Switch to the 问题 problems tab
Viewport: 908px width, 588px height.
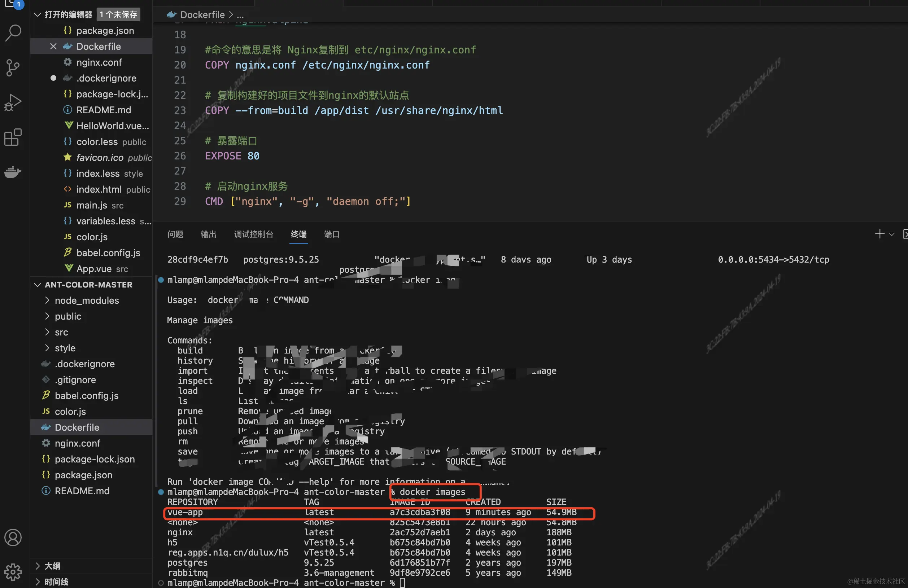175,234
